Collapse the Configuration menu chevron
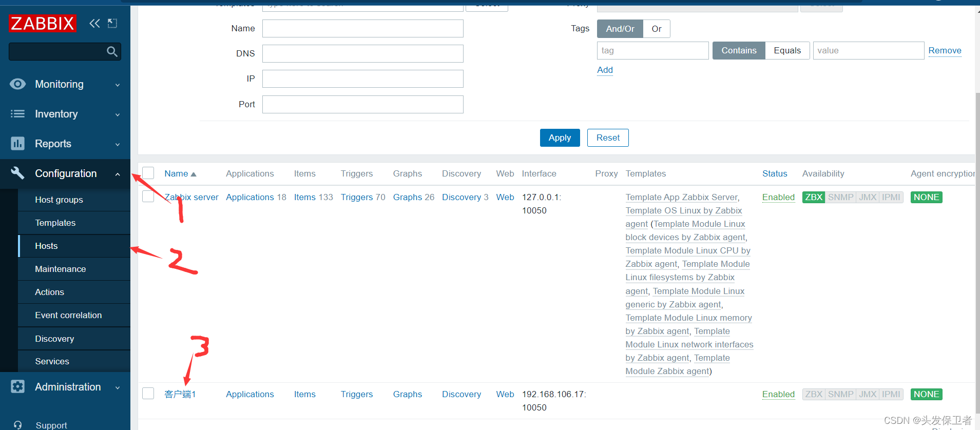This screenshot has width=980, height=430. [118, 174]
